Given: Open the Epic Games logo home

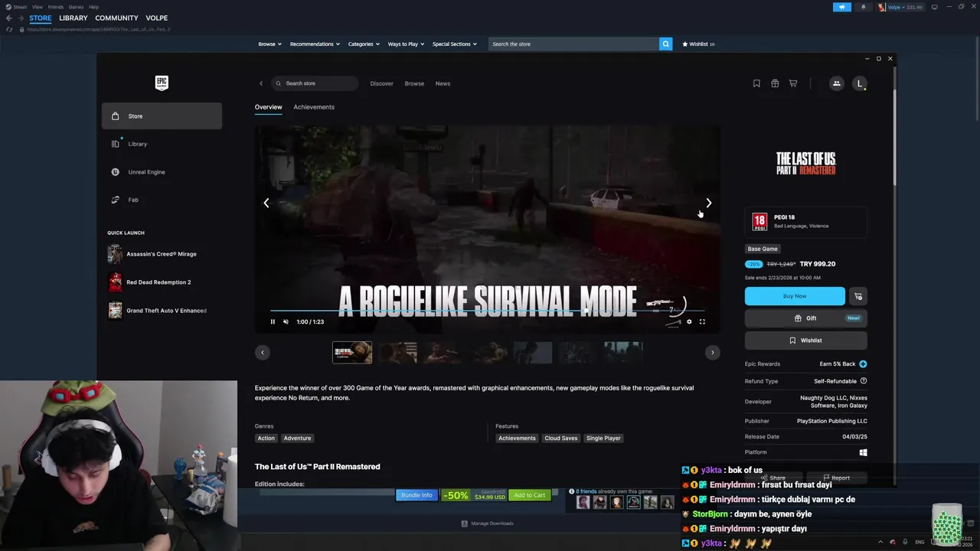Looking at the screenshot, I should point(162,83).
